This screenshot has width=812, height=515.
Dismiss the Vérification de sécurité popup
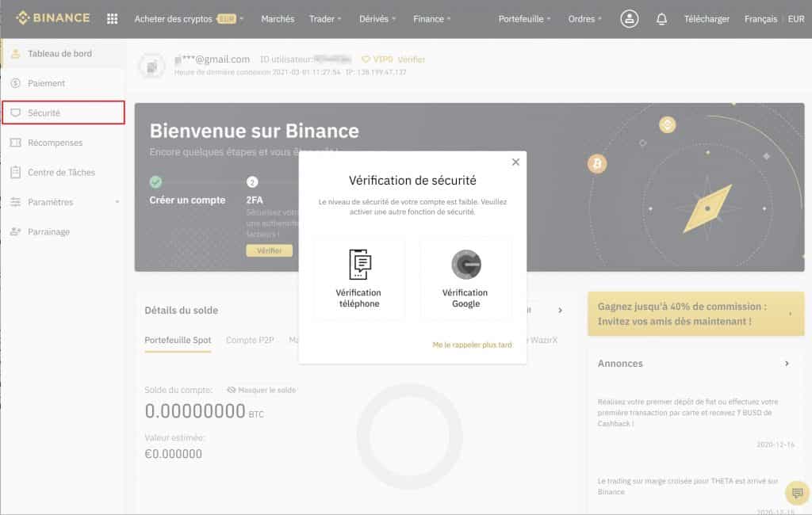(515, 162)
